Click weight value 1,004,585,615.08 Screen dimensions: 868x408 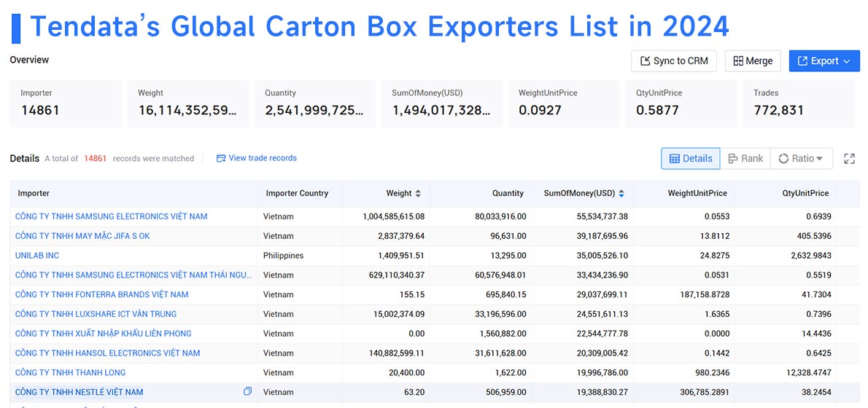click(x=394, y=216)
